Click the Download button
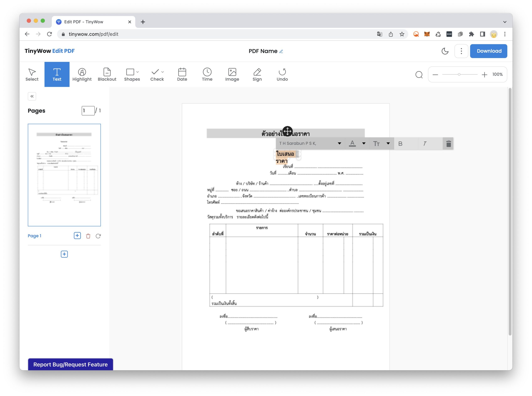 coord(489,51)
